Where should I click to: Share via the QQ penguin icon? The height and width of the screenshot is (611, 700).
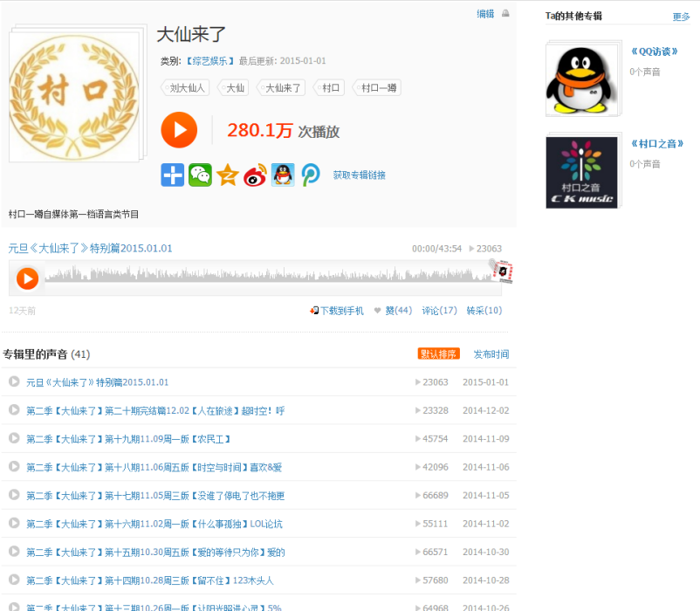click(283, 175)
